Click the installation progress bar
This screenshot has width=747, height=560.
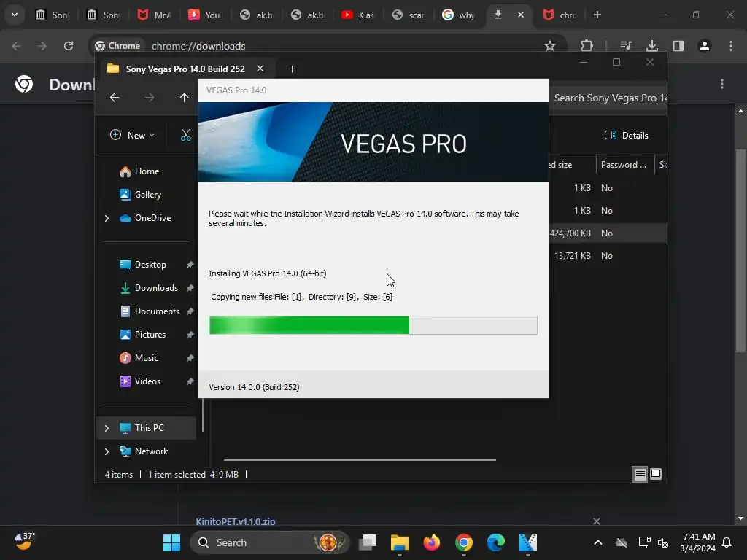(373, 325)
